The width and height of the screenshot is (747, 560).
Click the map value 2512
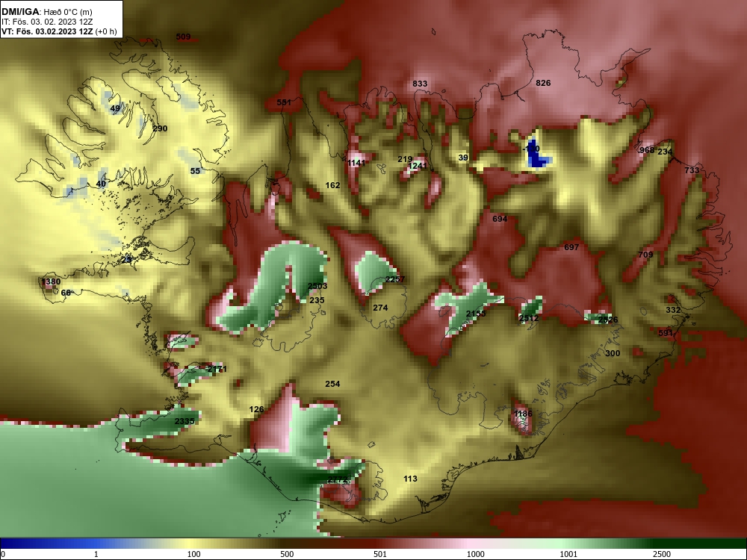tap(529, 318)
